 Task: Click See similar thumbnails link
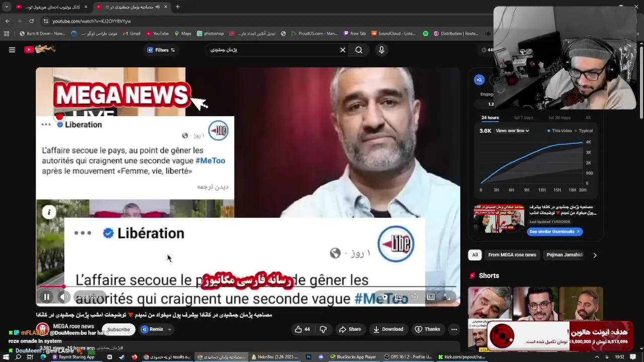[x=555, y=232]
